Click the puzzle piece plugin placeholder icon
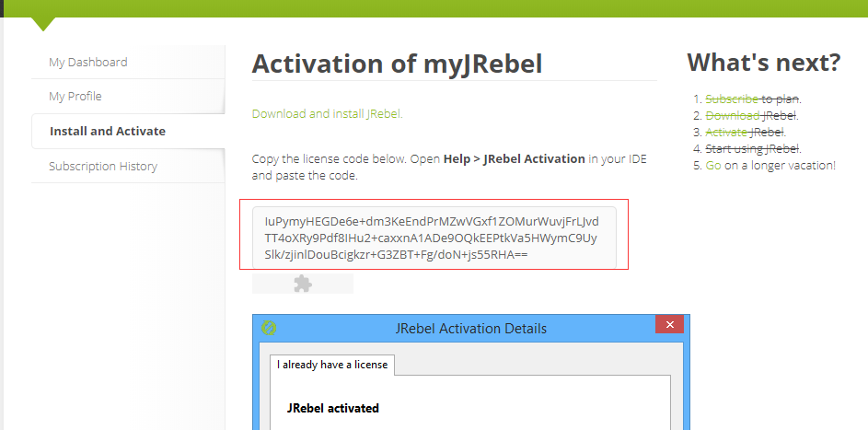Viewport: 868px width, 430px height. click(x=303, y=284)
